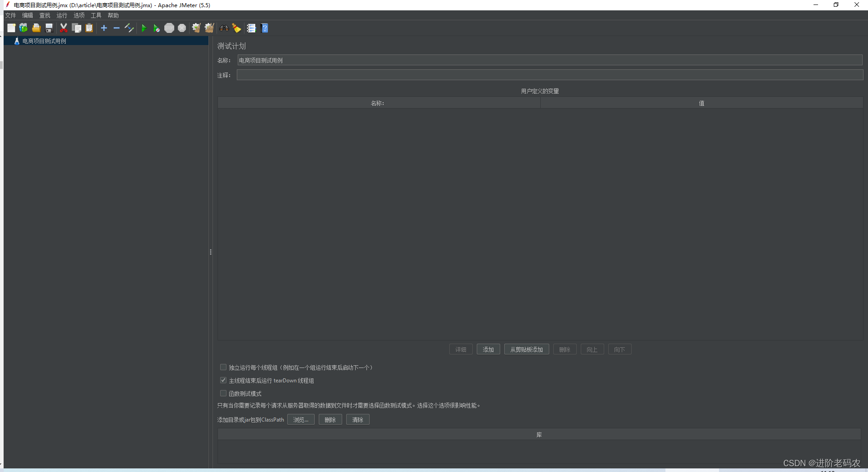This screenshot has width=868, height=472.
Task: Clear all results with double broom
Action: tap(209, 28)
